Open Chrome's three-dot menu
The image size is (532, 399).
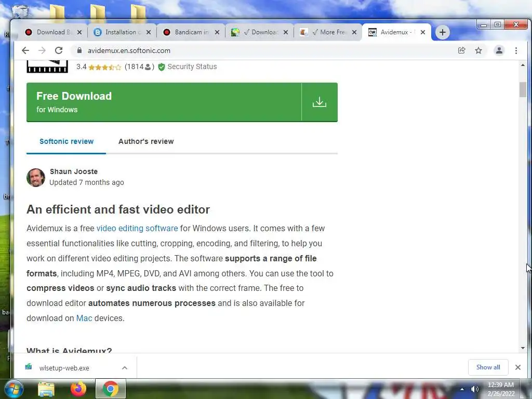pyautogui.click(x=516, y=50)
